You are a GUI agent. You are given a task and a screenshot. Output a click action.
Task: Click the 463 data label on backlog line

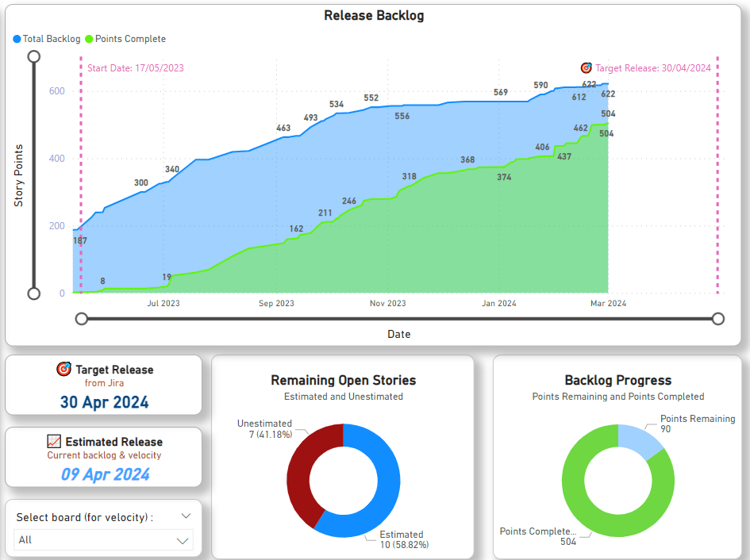(283, 128)
